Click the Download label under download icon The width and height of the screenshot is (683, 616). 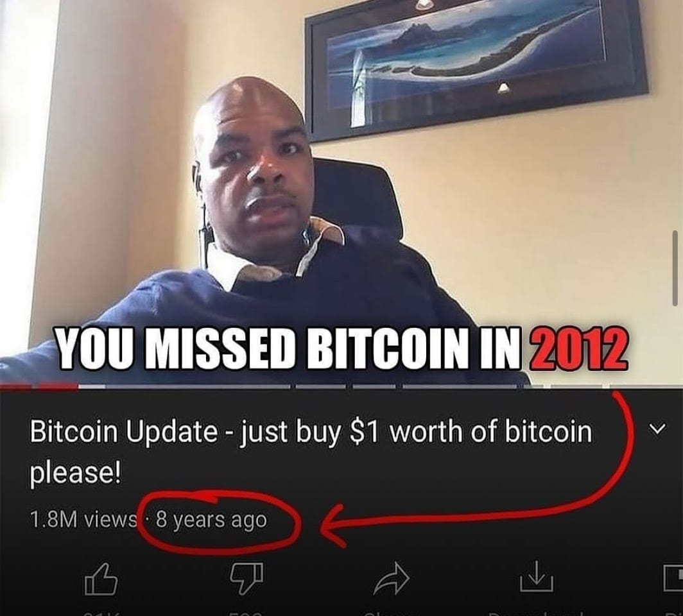[537, 614]
